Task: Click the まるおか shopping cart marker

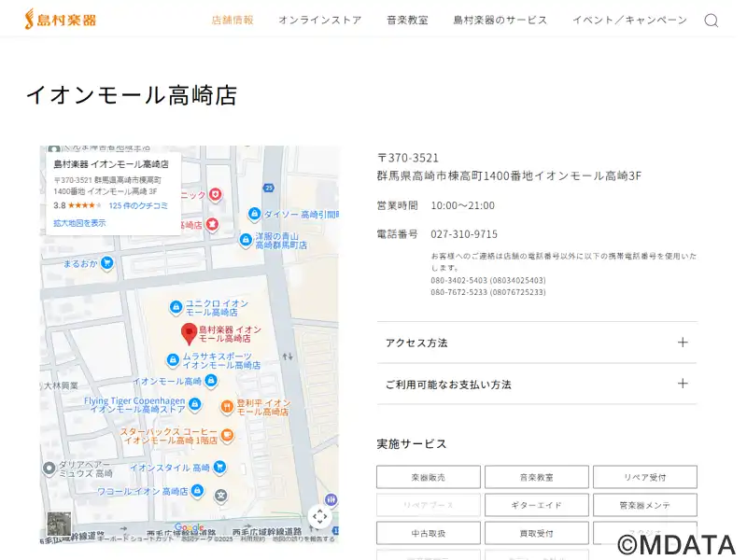Action: point(107,263)
